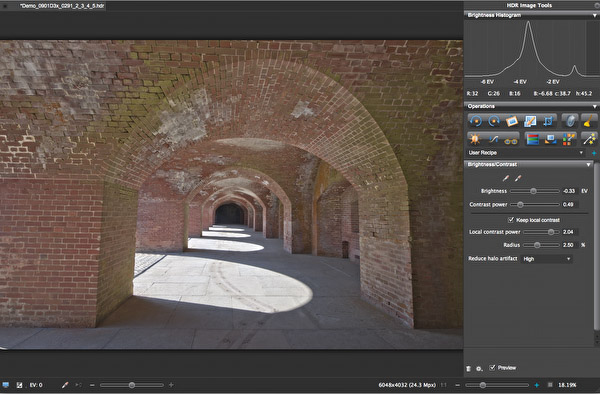Open the RGB color bars operation
The width and height of the screenshot is (600, 394).
point(532,139)
